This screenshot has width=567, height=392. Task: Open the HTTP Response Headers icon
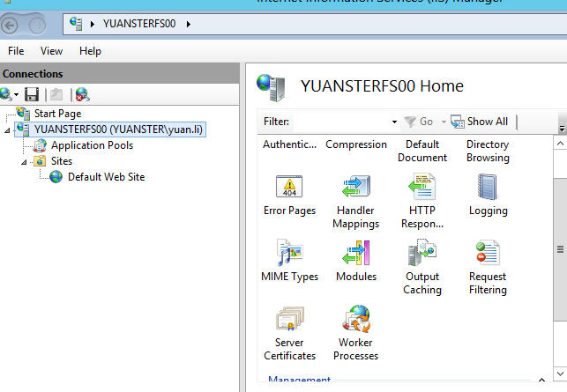(x=422, y=187)
